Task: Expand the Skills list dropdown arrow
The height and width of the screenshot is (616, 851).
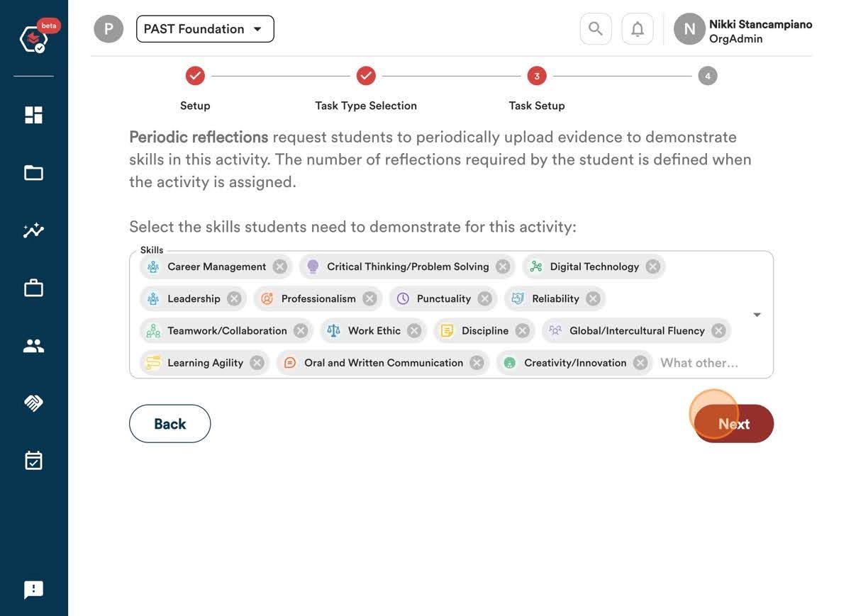Action: pos(757,315)
